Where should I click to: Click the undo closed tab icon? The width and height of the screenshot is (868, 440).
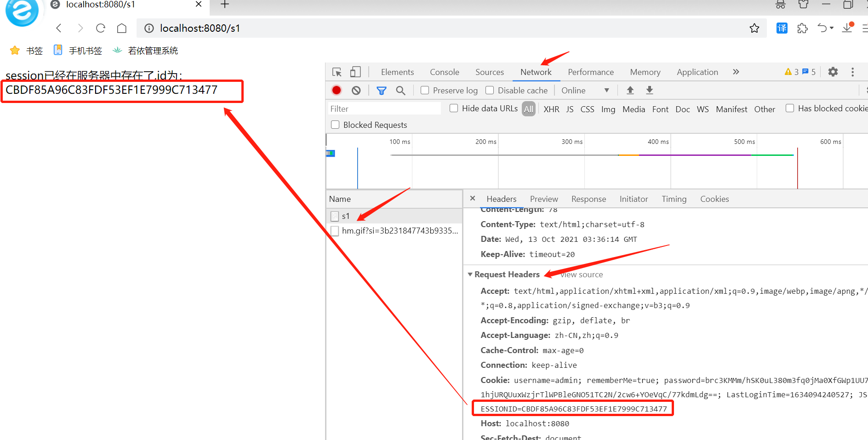822,28
